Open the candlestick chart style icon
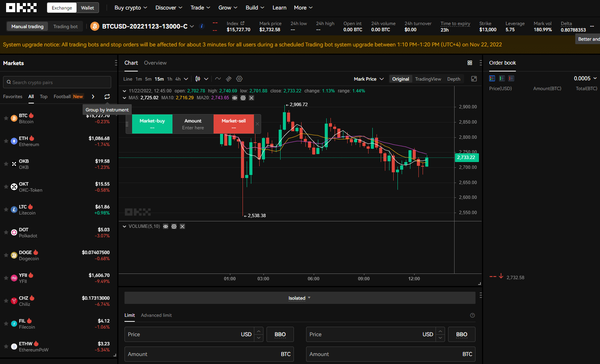The image size is (600, 364). [198, 79]
